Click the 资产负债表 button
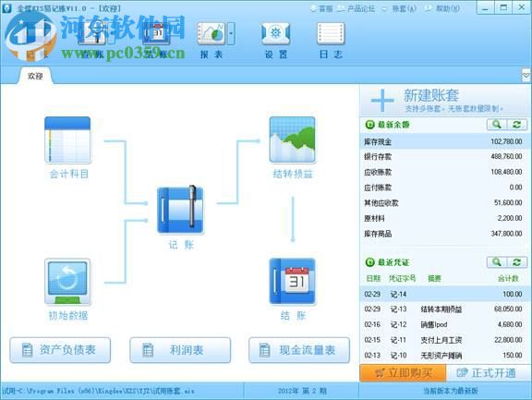Viewport: 532px width, 400px height. tap(60, 350)
